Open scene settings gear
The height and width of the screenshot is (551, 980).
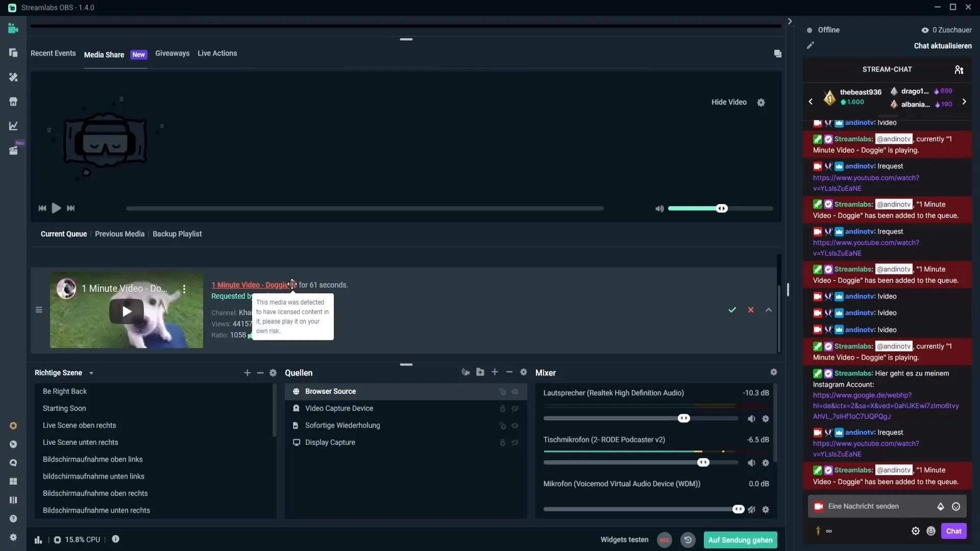click(x=273, y=373)
